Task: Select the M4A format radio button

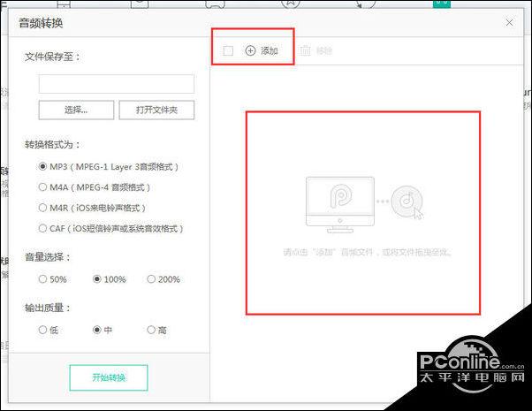Action: [42, 187]
